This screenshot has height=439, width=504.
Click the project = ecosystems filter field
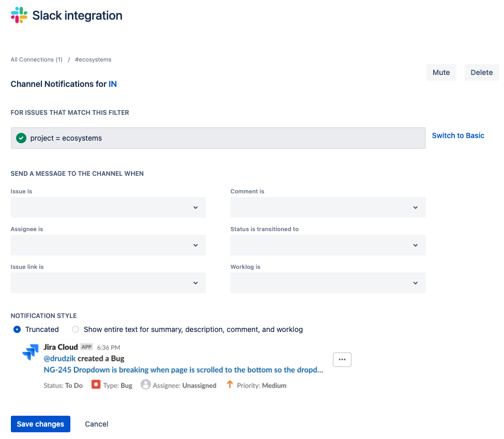pyautogui.click(x=218, y=138)
